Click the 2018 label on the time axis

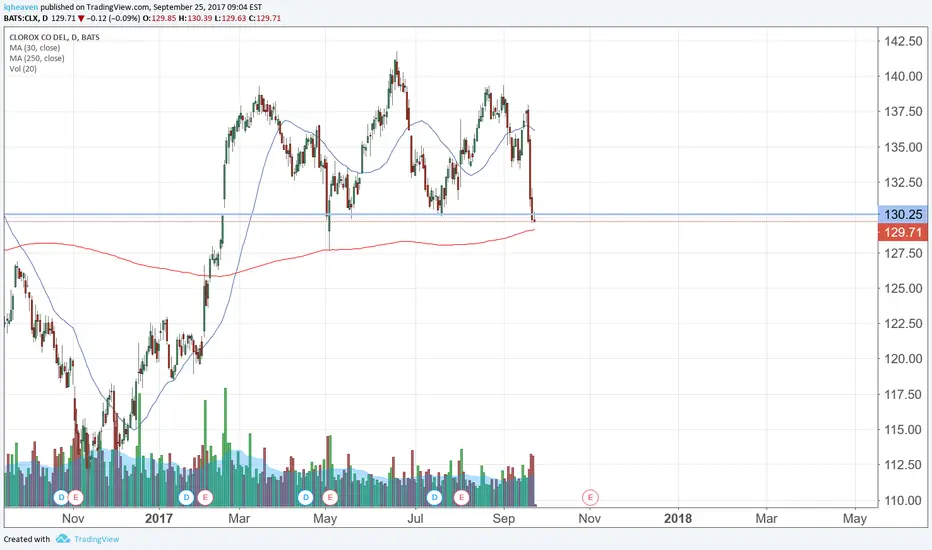point(678,518)
